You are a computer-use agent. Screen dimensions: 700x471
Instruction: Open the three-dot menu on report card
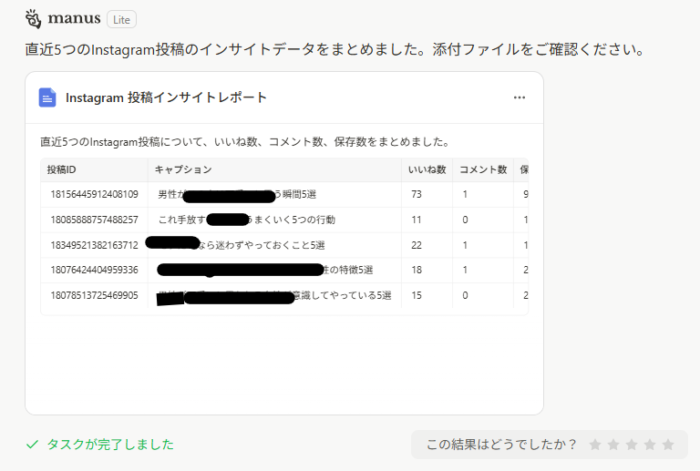click(519, 98)
